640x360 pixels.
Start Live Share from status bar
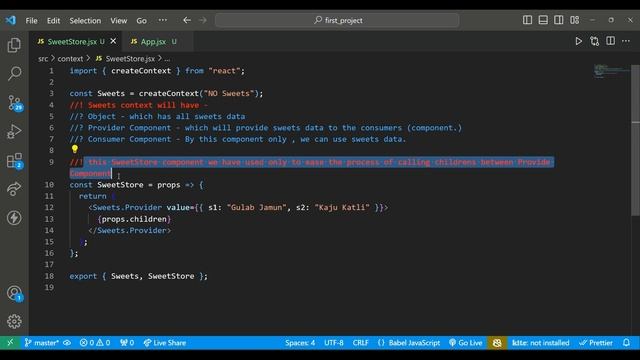coord(164,343)
